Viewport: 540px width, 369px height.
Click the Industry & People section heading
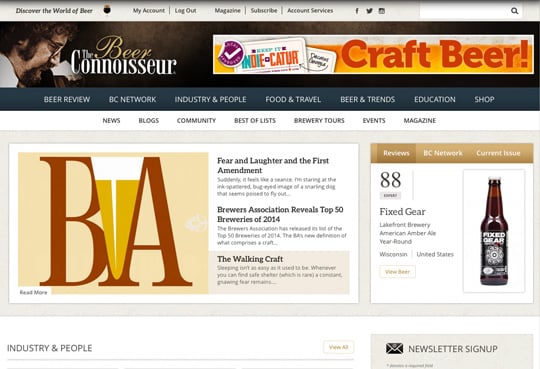(50, 348)
